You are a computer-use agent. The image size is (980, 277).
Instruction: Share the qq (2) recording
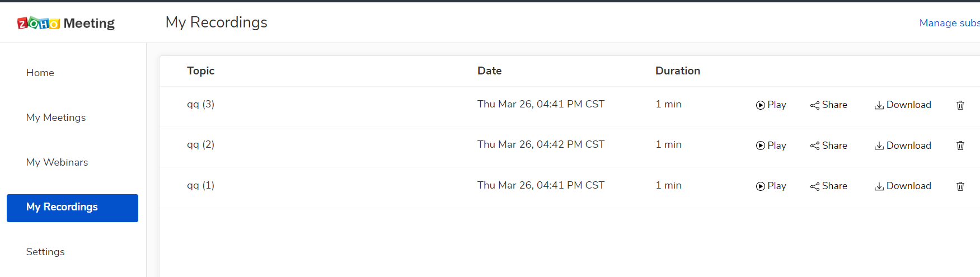point(828,145)
